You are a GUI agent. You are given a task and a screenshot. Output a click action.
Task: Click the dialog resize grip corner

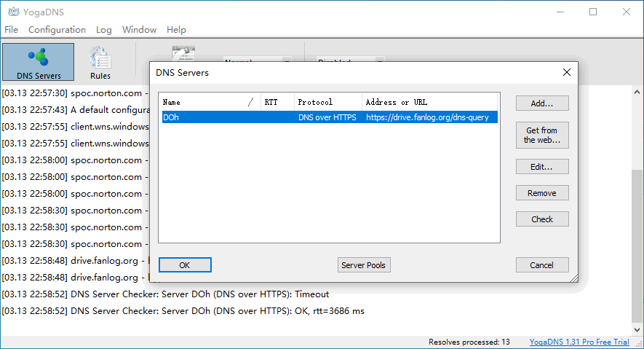click(574, 278)
